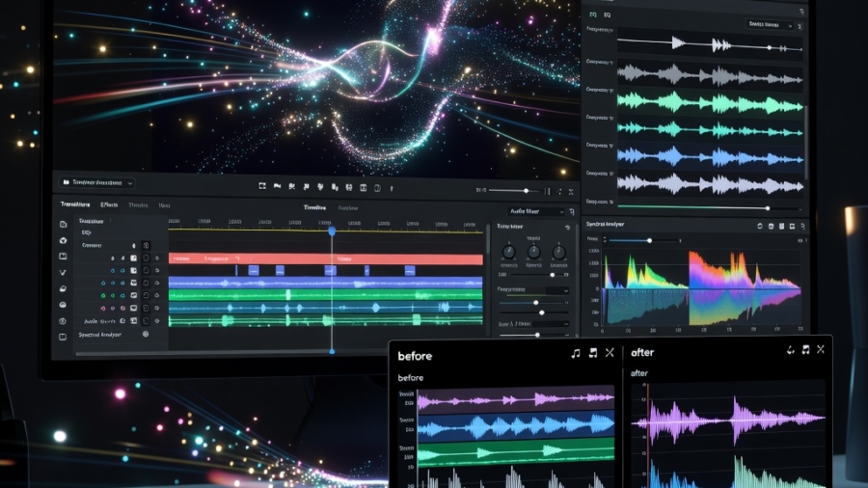Toggle the round switch on the Spectral Analyzer track row

[146, 335]
